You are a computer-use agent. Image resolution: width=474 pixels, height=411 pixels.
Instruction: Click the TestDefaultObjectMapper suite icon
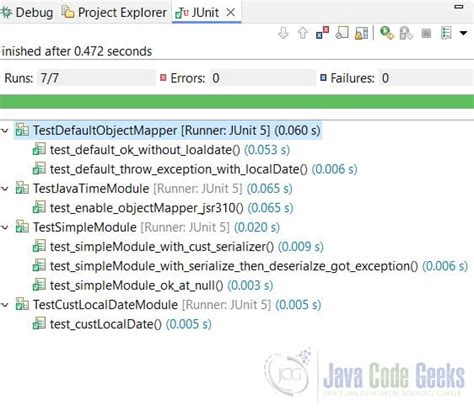[x=22, y=130]
